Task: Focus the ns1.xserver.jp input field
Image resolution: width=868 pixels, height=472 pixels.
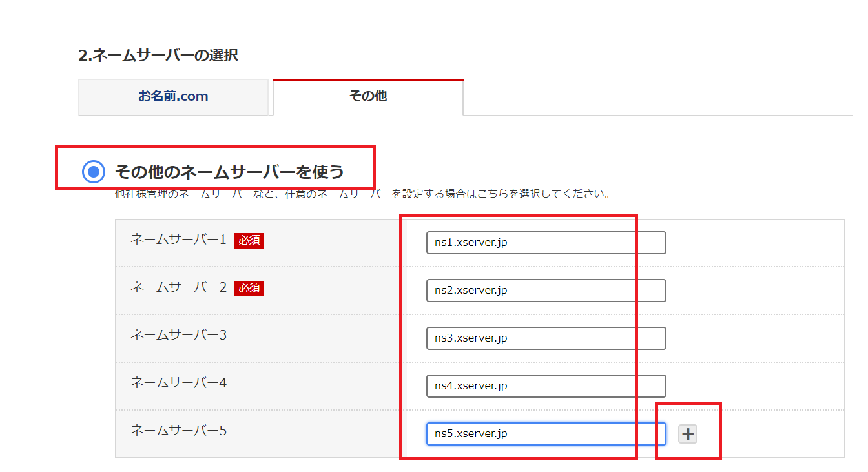Action: tap(546, 243)
